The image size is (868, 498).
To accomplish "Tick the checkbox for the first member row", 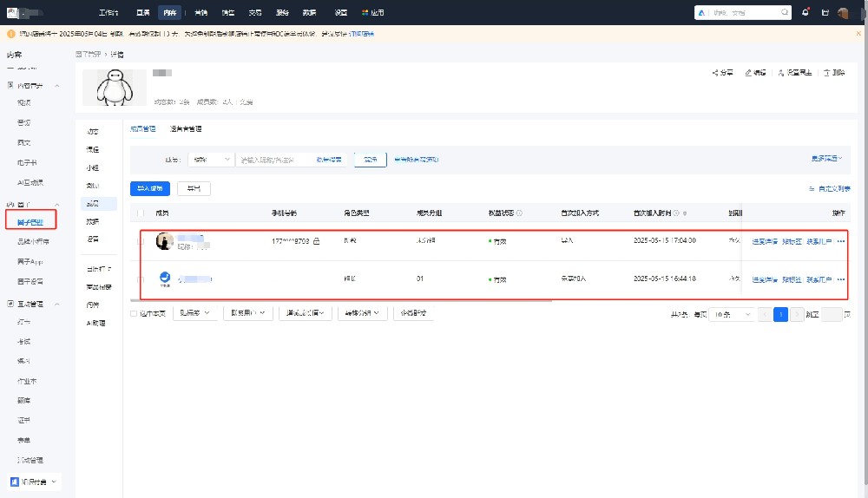I will point(140,241).
